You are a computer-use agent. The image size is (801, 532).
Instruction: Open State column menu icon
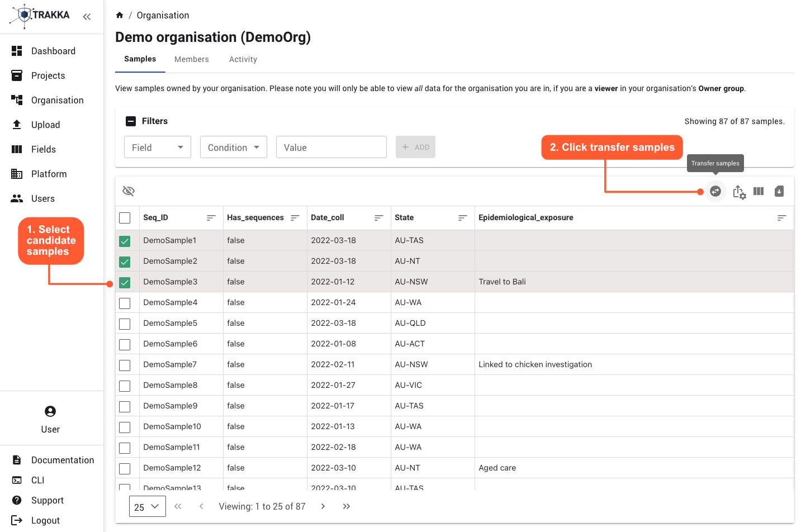click(x=463, y=218)
